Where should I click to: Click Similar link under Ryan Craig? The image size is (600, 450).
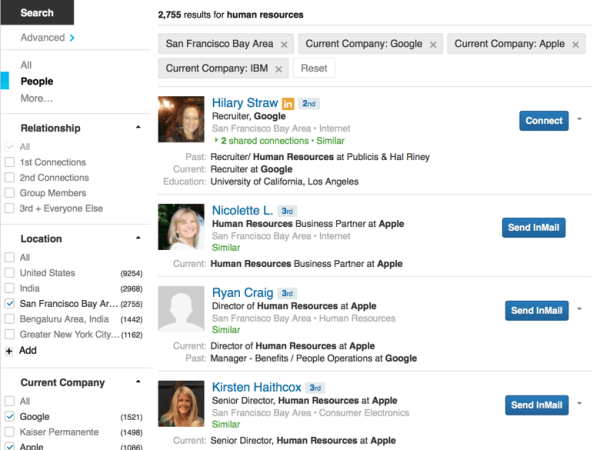226,330
